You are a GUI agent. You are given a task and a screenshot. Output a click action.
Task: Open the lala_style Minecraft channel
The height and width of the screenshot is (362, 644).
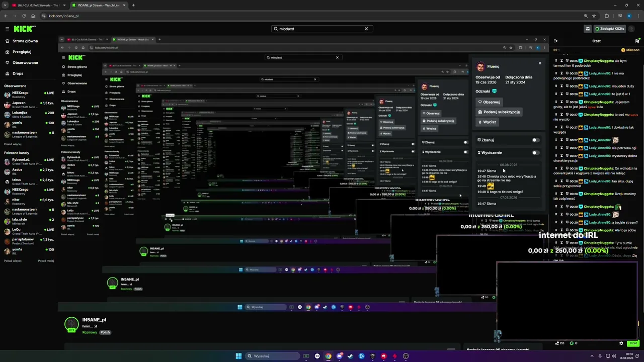point(29,221)
